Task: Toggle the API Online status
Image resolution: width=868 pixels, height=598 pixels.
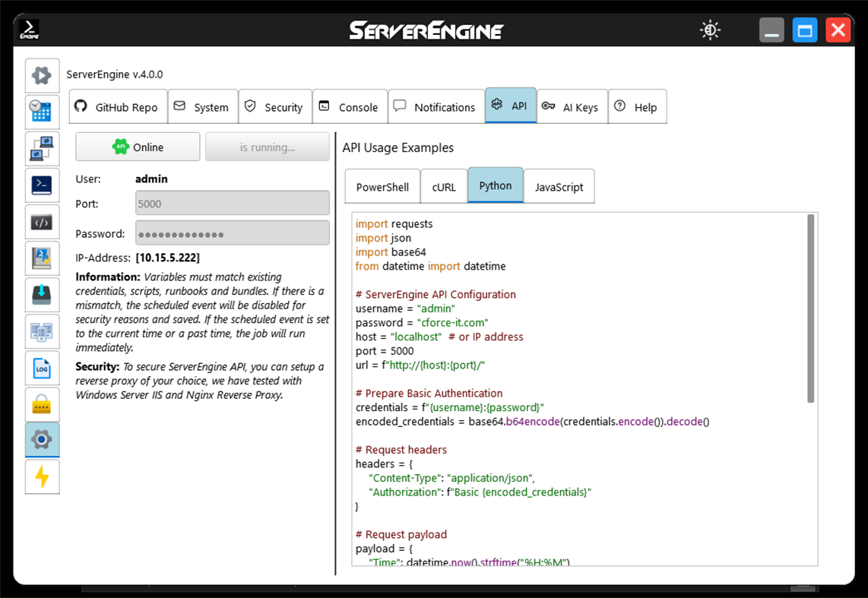Action: tap(137, 146)
